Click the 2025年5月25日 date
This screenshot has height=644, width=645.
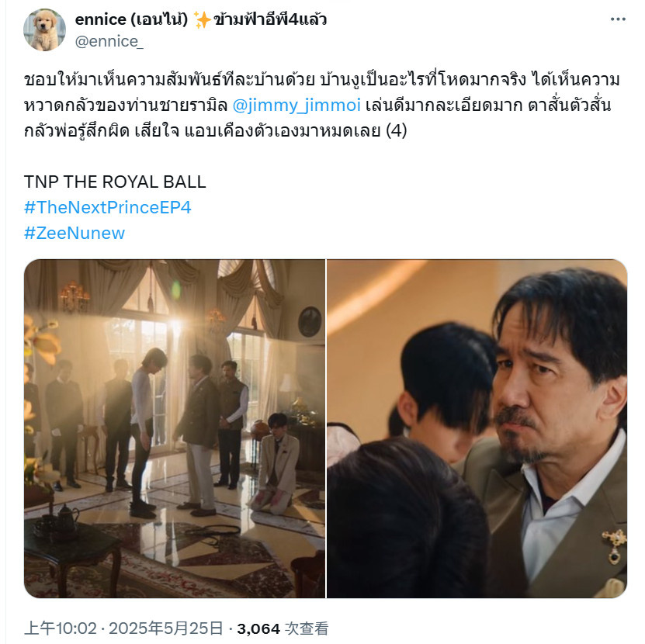coord(166,628)
